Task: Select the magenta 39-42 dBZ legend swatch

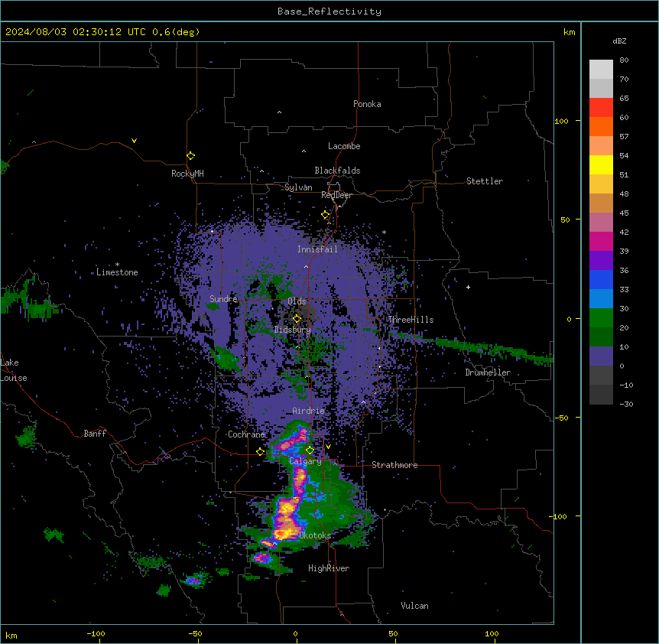Action: [601, 241]
